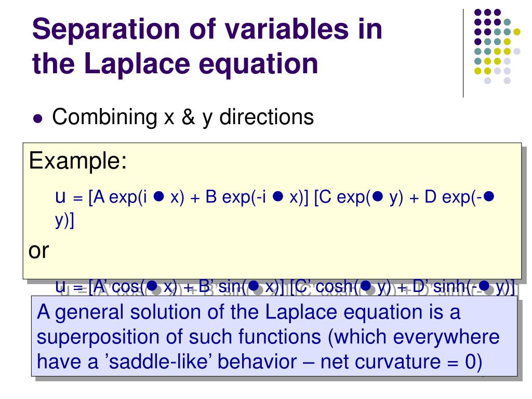Click the slide title 'Separation of variables'
Viewport: 532px width, 399px height.
207,29
